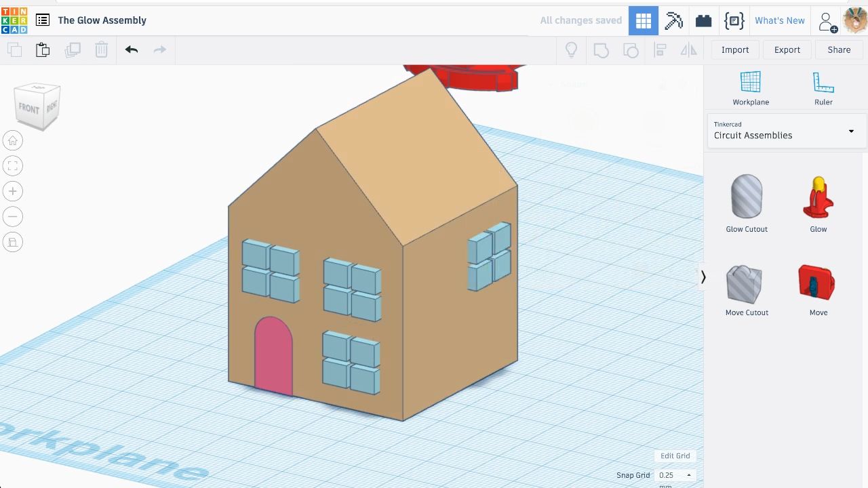Click the Edit Grid button
868x488 pixels.
click(675, 455)
